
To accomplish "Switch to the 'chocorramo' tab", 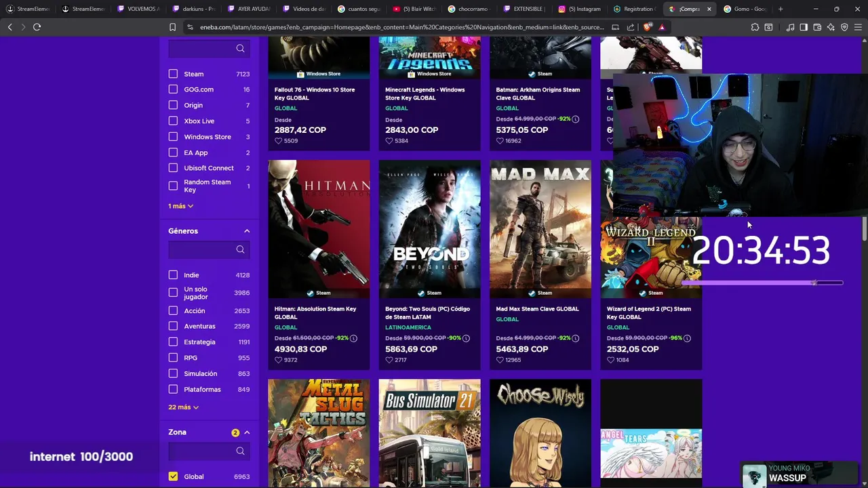I will 470,9.
